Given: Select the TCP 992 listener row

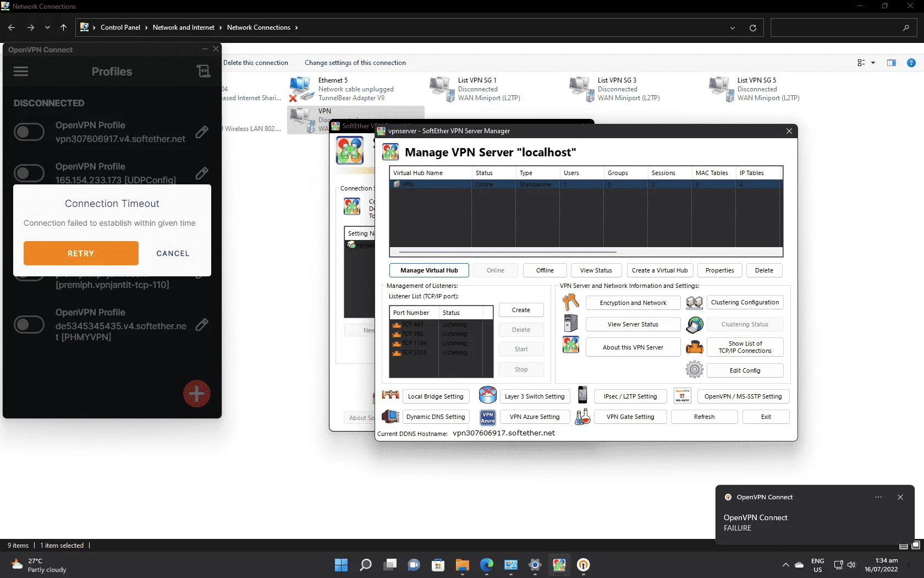Looking at the screenshot, I should (441, 334).
